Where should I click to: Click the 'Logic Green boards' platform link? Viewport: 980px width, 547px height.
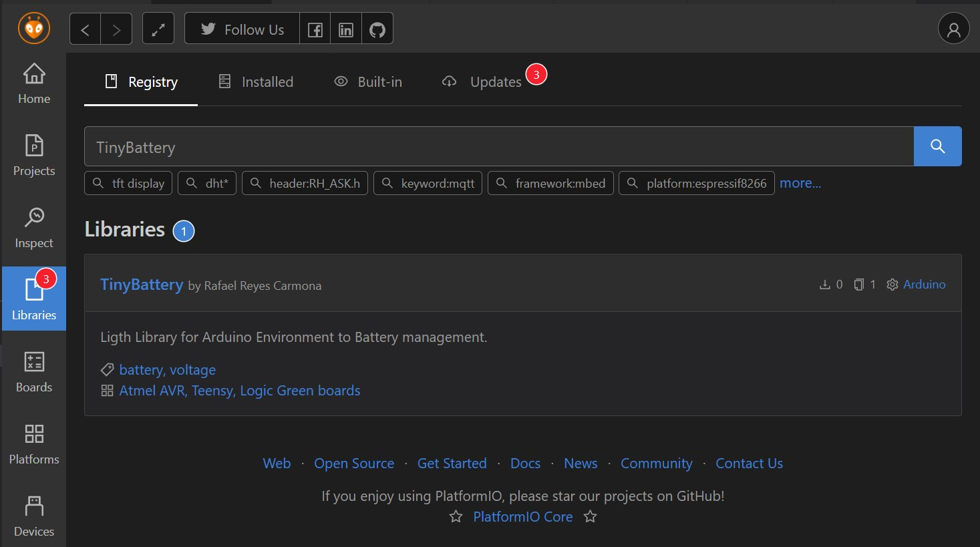tap(300, 391)
